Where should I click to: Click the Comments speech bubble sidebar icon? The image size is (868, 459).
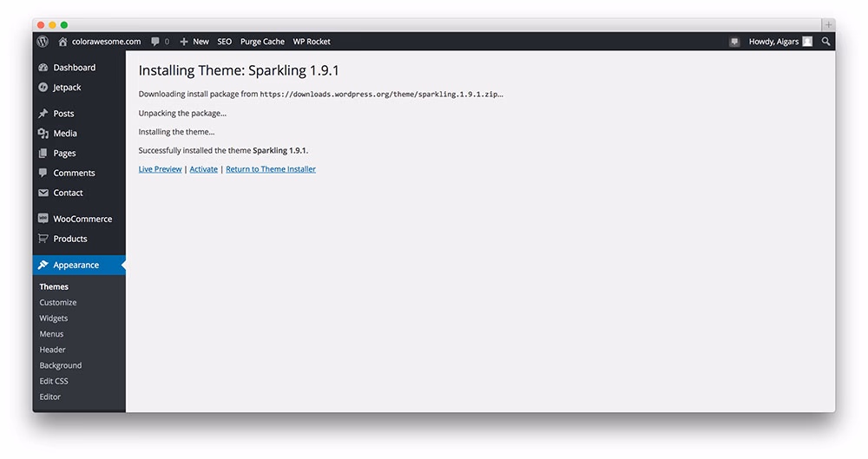(x=43, y=173)
